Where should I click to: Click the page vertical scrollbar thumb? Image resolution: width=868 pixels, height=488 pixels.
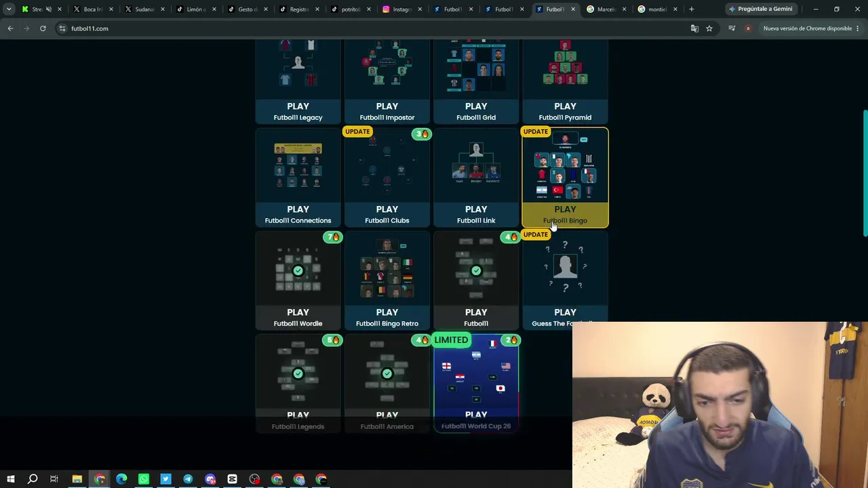(865, 173)
